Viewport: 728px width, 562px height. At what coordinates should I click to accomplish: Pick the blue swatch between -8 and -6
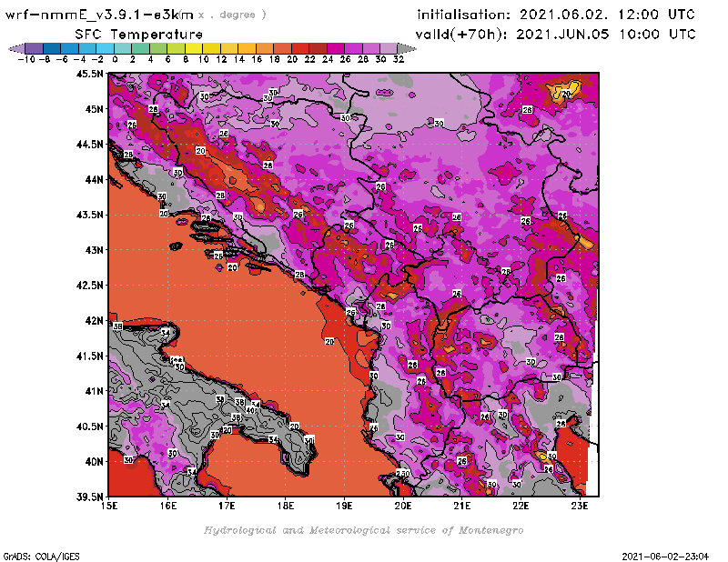pos(51,48)
